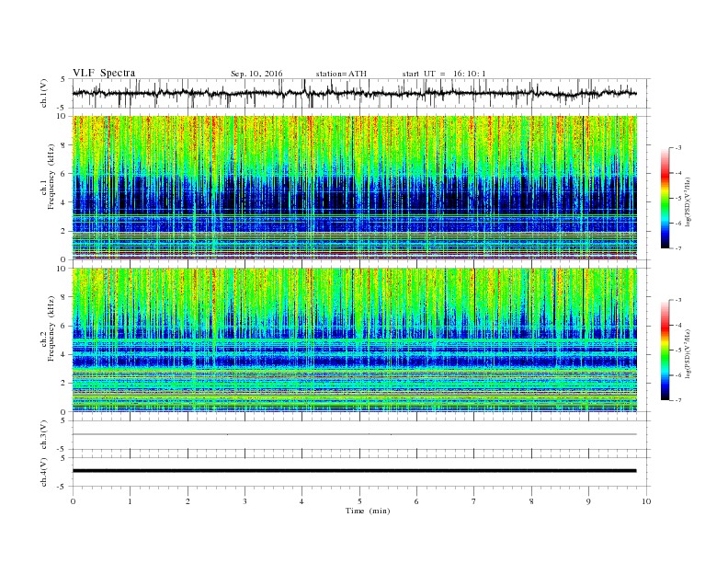This screenshot has width=728, height=563.
Task: Click the "-7" tick on ch.2 colorbar
Action: point(677,400)
